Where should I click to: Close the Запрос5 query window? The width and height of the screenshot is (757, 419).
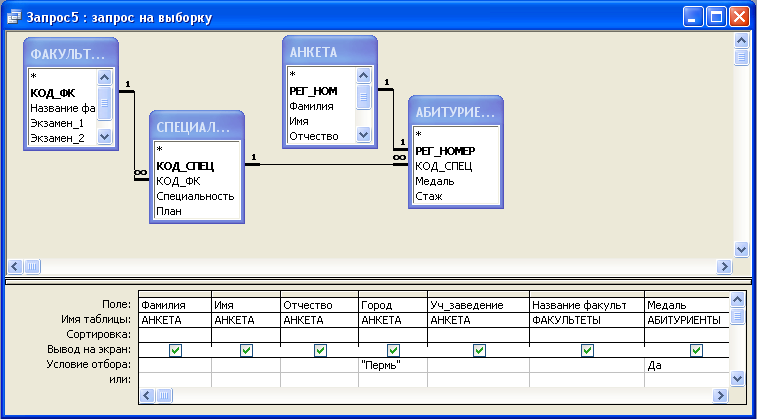739,18
